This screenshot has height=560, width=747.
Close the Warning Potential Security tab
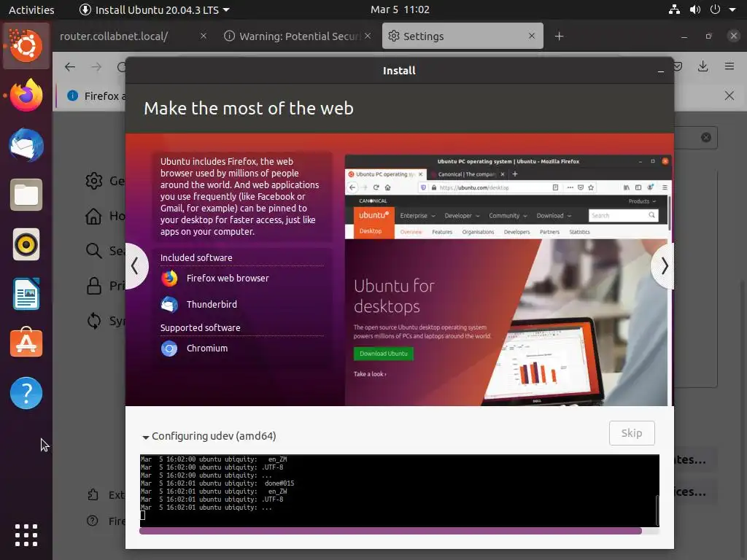pyautogui.click(x=368, y=36)
